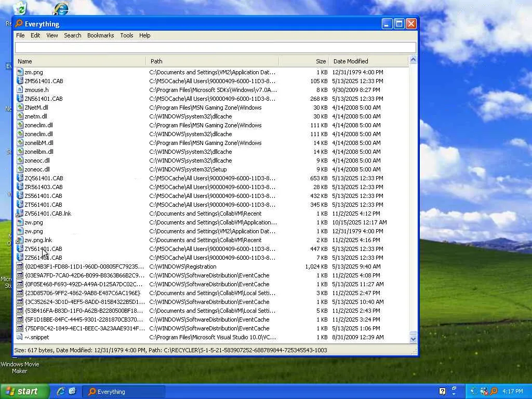Click the ZV561401.CAB.lnk shortcut icon
Screen dimensions: 532x399
20,214
